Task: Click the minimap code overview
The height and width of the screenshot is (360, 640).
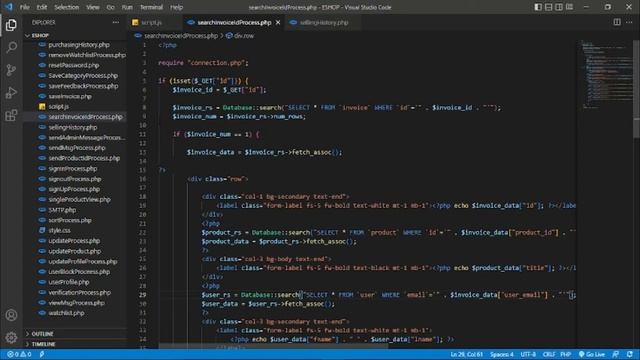Action: click(x=606, y=76)
